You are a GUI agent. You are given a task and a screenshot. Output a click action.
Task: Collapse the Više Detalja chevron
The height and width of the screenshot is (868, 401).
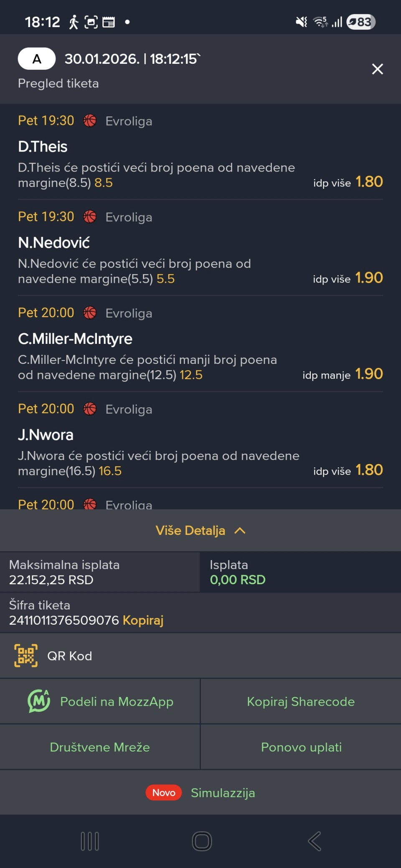tap(240, 530)
